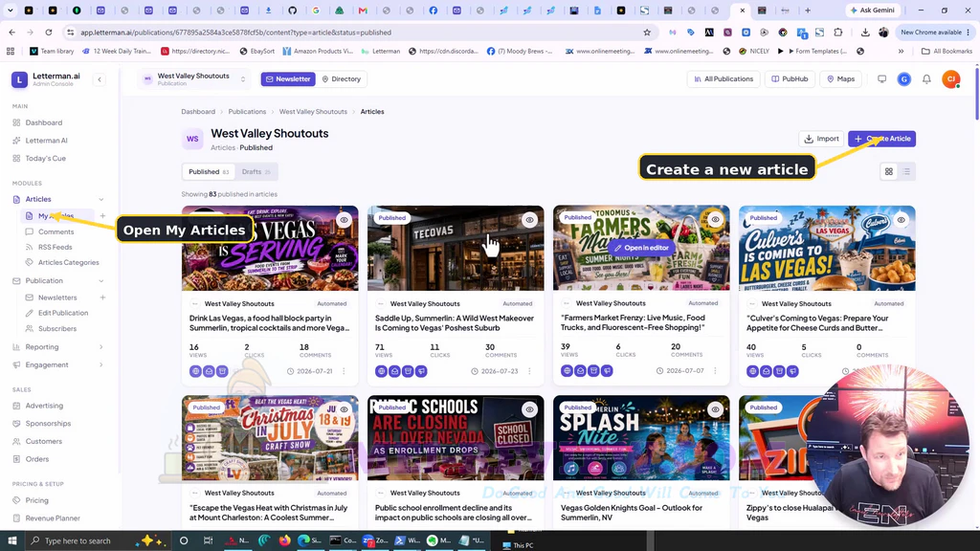Click globe icon on Farmers Market card
The height and width of the screenshot is (551, 980).
pyautogui.click(x=567, y=370)
